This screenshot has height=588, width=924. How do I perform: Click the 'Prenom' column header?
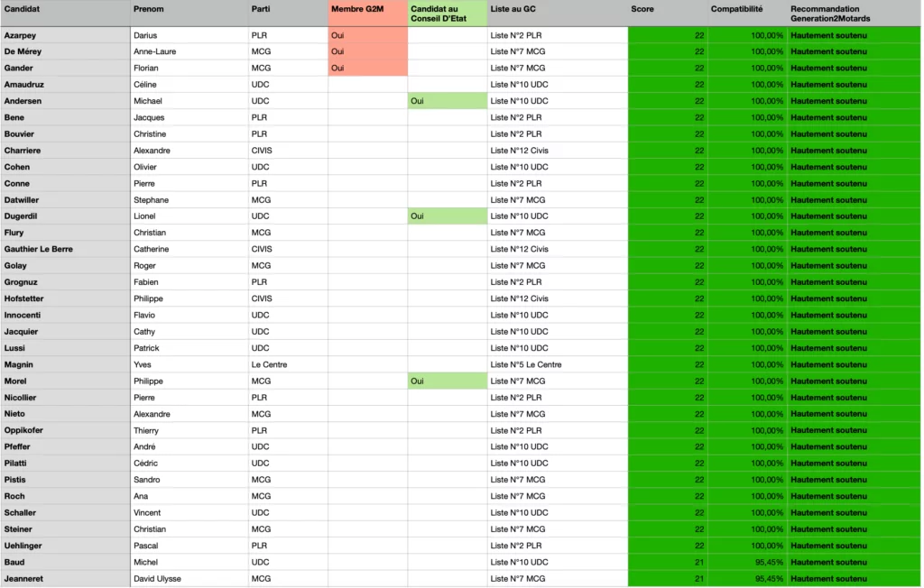149,9
